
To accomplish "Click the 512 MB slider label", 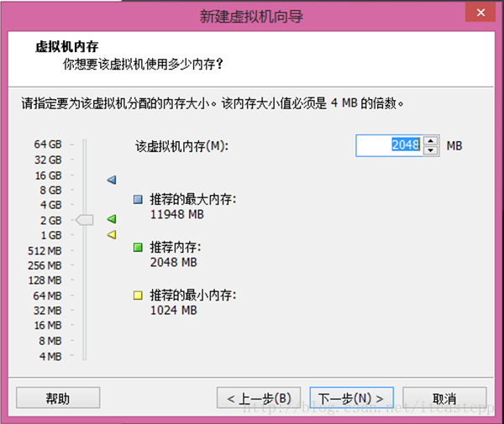I will click(45, 250).
